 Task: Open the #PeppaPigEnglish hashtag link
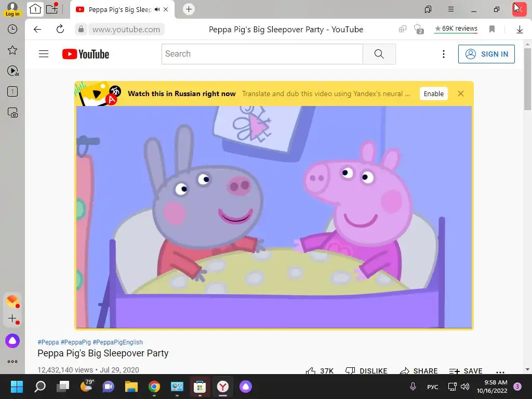coord(117,342)
